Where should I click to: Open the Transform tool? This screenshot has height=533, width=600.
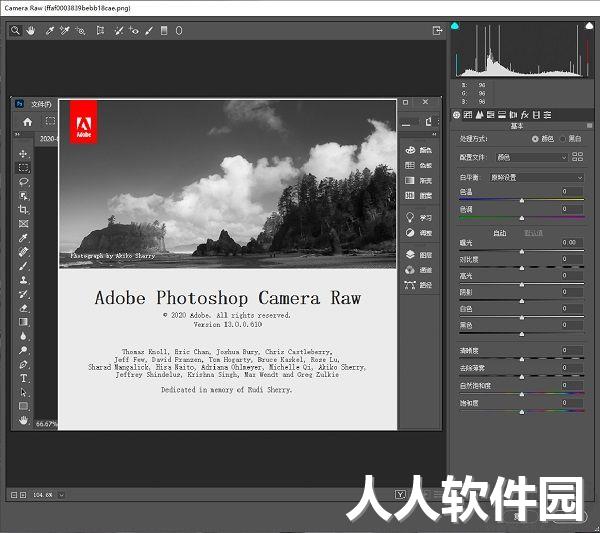click(100, 31)
